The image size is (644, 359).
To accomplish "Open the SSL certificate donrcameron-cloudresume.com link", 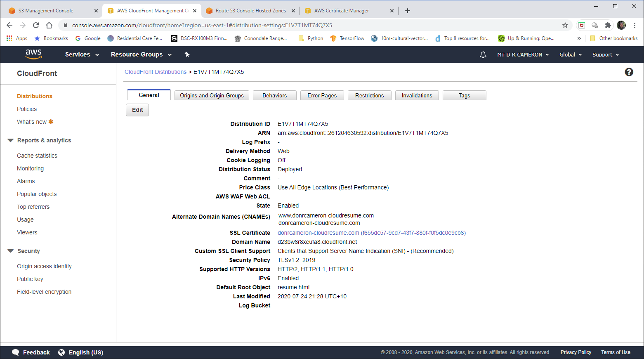I will coord(372,233).
